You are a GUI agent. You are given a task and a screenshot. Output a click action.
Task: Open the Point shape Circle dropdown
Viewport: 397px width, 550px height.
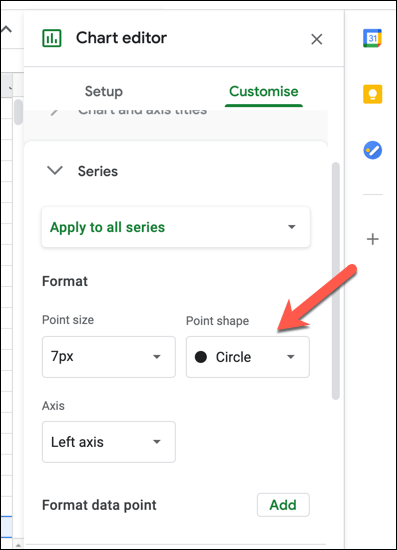pyautogui.click(x=248, y=357)
